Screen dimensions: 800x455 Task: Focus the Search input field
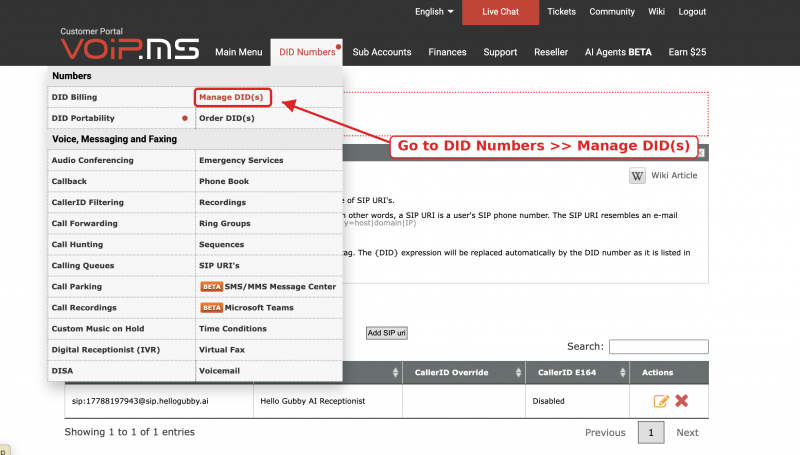[659, 347]
